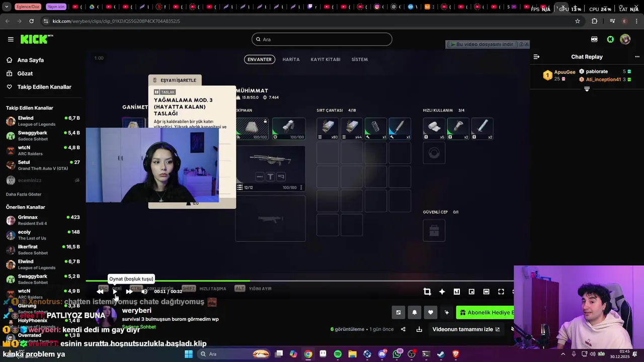Click pablorate in the leaderboard

point(597,71)
